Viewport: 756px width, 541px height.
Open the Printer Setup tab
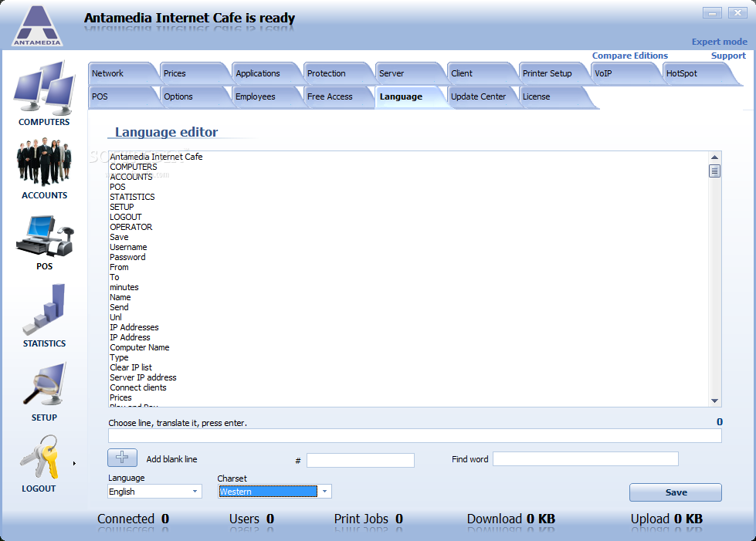pos(554,74)
